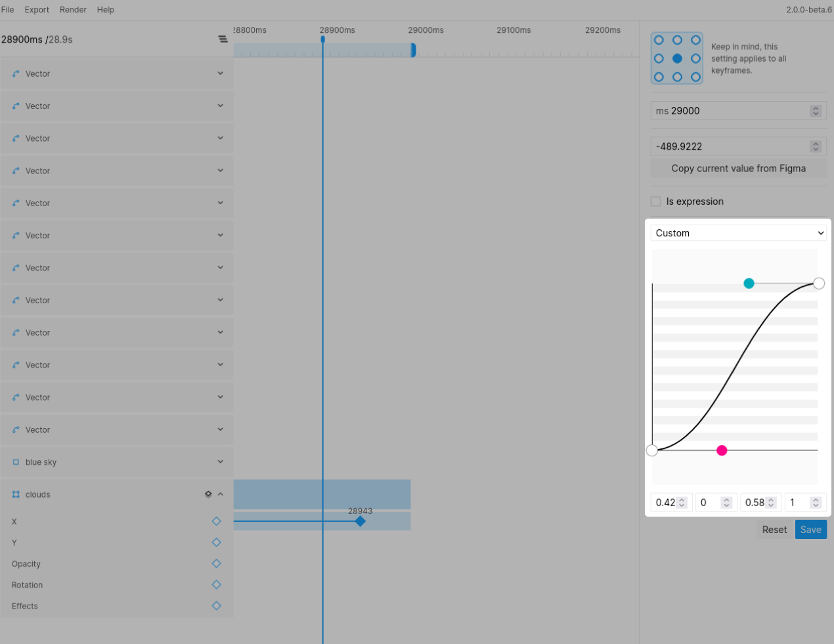The height and width of the screenshot is (644, 834).
Task: Select the middle-right anchor point circle
Action: click(x=695, y=58)
